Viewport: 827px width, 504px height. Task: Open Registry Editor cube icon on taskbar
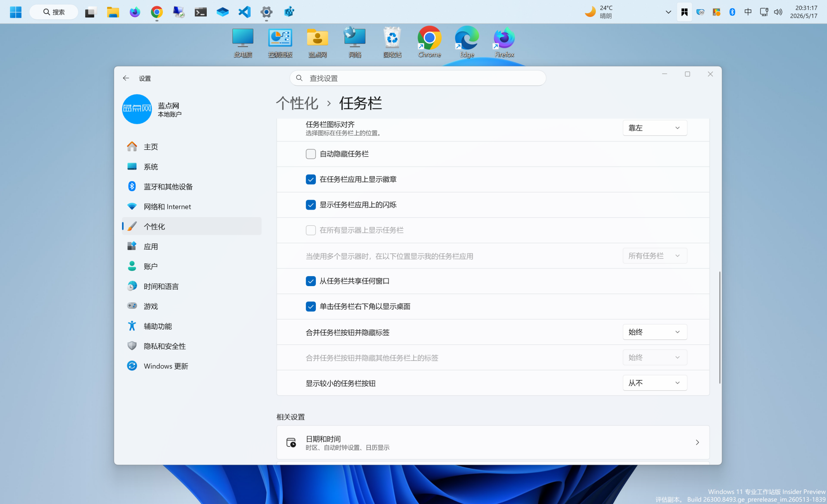coord(289,12)
